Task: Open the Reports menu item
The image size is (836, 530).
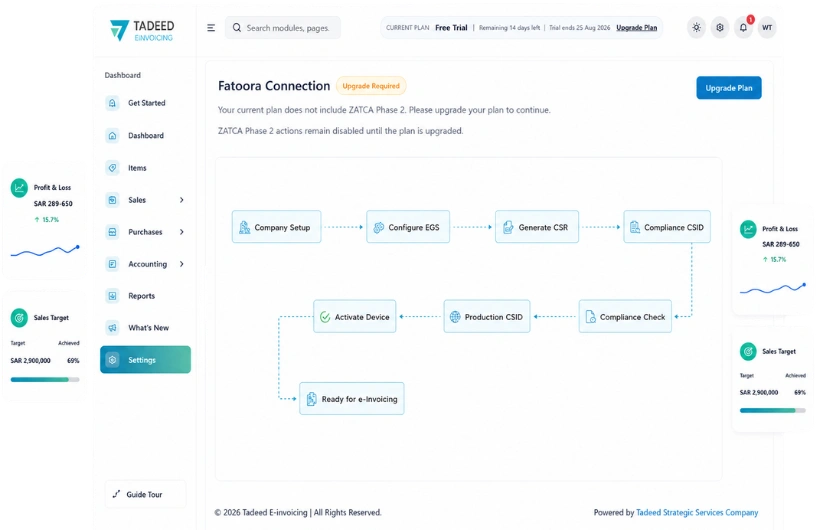Action: [145, 296]
